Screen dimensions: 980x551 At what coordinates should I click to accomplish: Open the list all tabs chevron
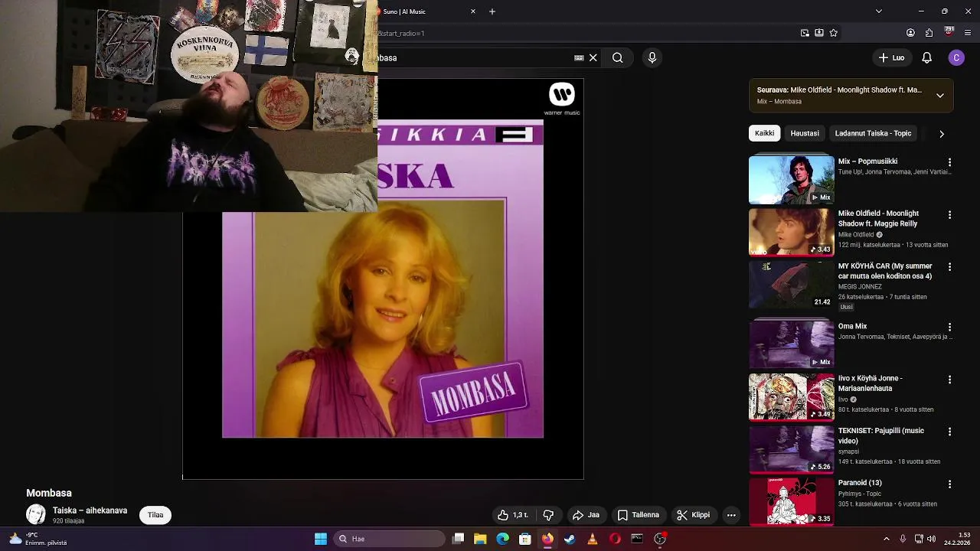[879, 11]
